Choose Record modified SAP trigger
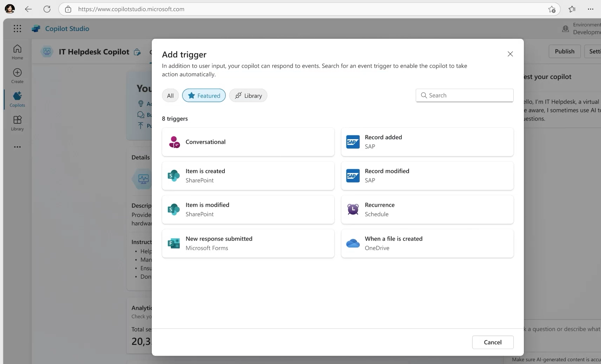 427,176
